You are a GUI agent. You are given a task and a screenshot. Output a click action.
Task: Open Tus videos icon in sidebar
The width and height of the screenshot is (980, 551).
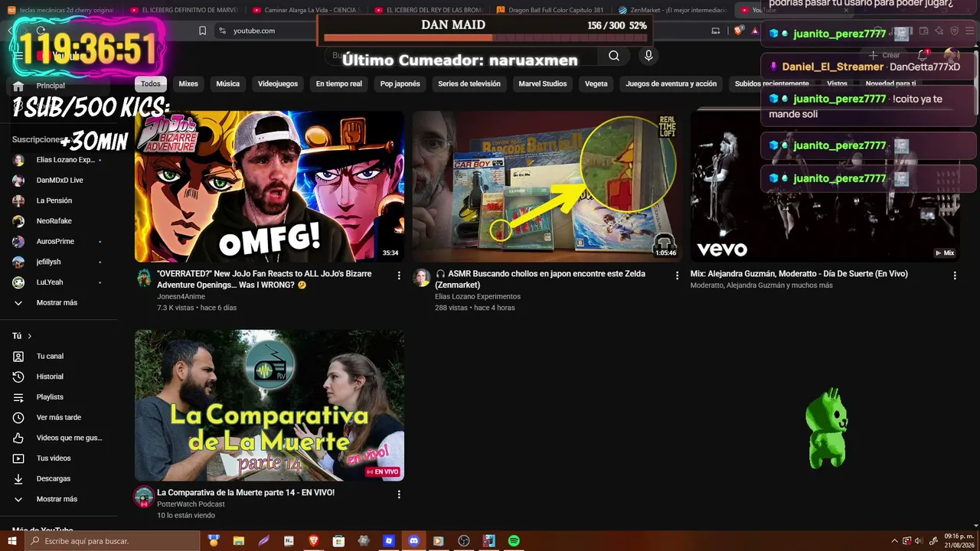click(18, 458)
